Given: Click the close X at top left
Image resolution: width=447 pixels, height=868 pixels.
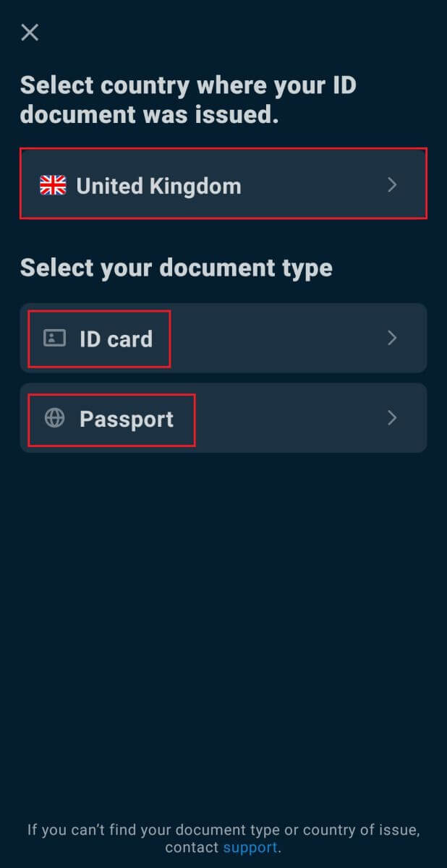Looking at the screenshot, I should (29, 32).
